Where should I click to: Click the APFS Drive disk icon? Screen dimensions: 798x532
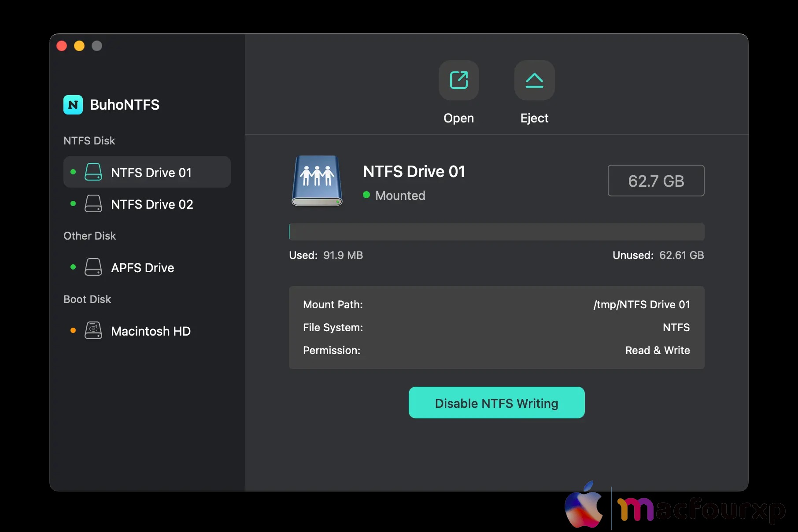[x=93, y=267]
